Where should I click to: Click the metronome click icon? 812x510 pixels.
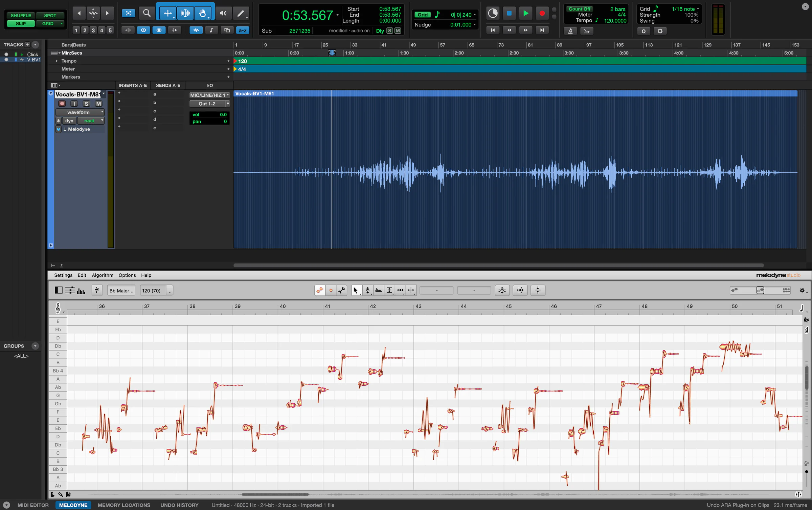pos(570,31)
